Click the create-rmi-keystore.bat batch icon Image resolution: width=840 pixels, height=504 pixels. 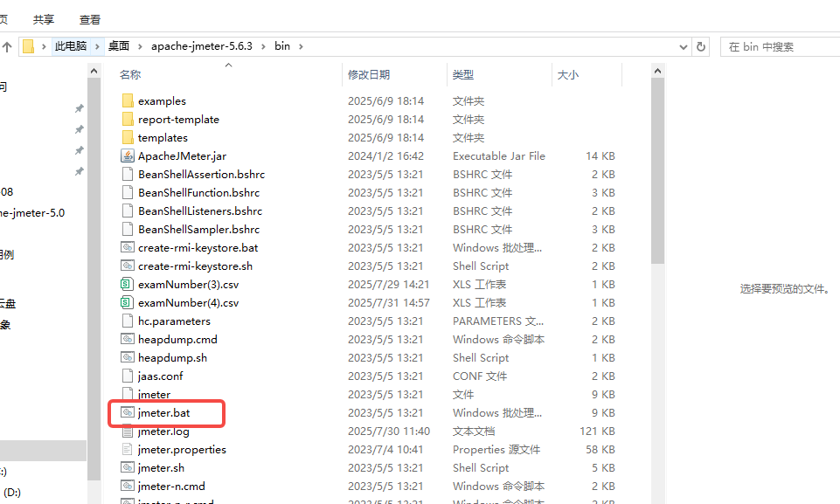(128, 247)
